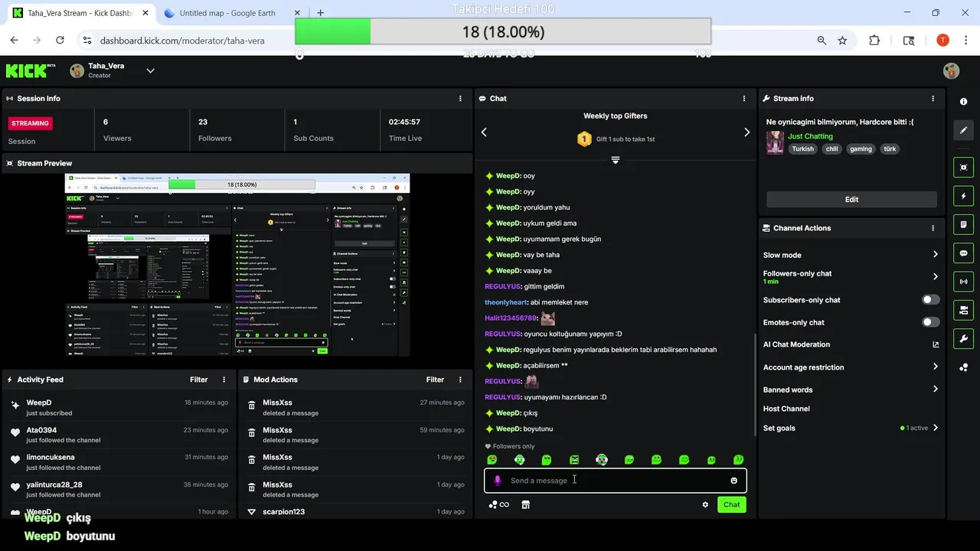
Task: Toggle Subscribers-only chat switch
Action: 931,300
